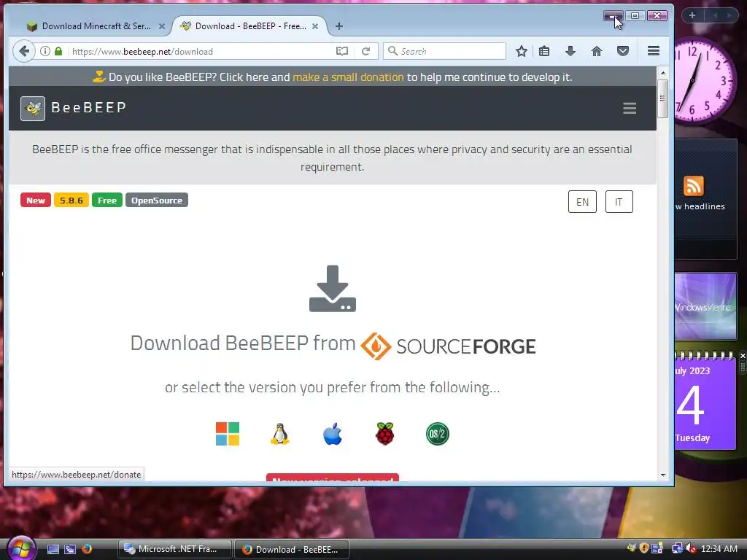Screen dimensions: 747x560
Task: Click Switch between windows quick launch icon
Action: click(70, 550)
